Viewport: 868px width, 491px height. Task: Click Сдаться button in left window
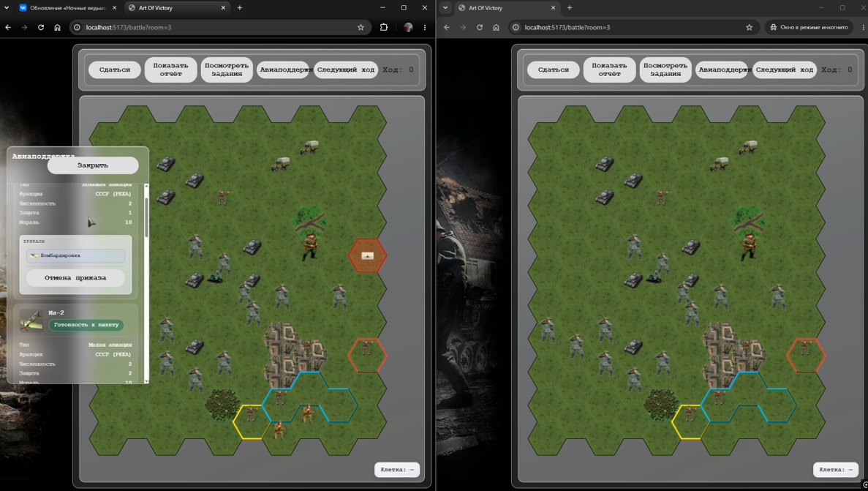tap(115, 70)
